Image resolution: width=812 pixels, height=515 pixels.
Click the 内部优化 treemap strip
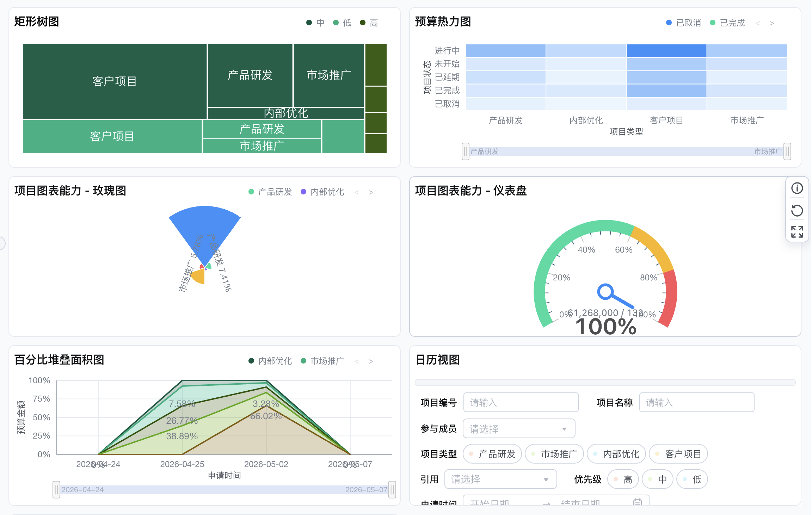[286, 113]
